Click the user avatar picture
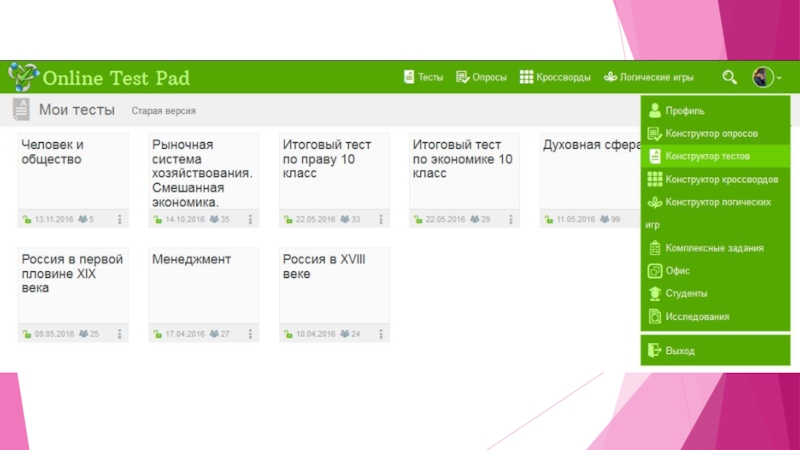 (763, 78)
